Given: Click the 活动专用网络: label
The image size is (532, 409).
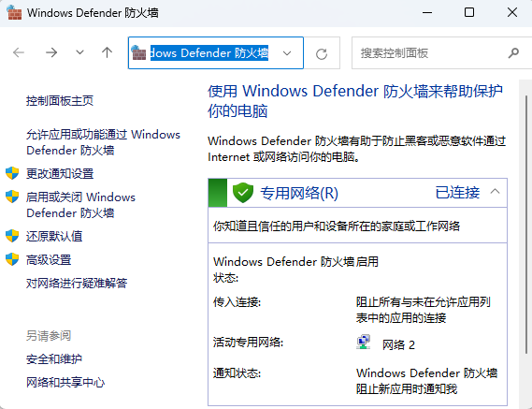Looking at the screenshot, I should point(248,342).
